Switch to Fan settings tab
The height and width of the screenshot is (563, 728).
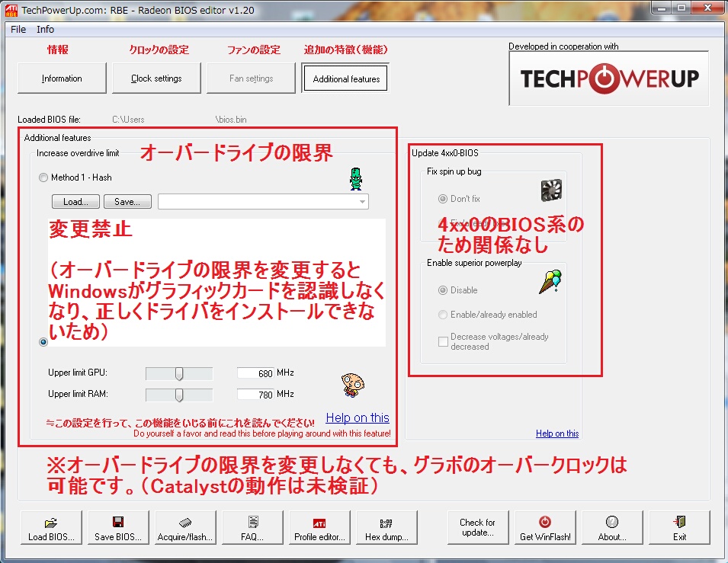point(251,78)
